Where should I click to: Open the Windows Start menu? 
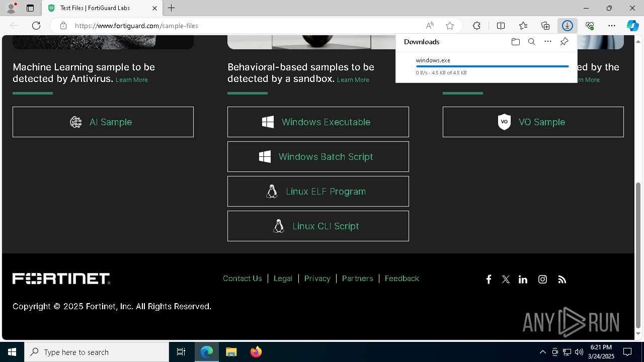click(x=12, y=352)
